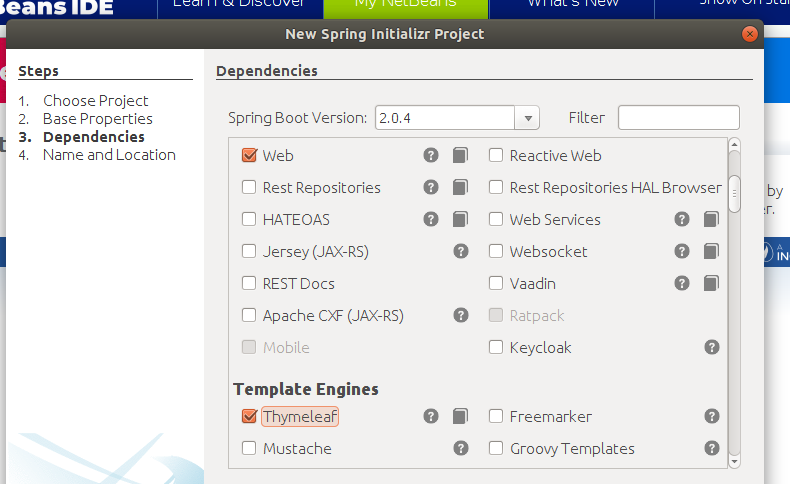Click the Filter text field
Viewport: 790px width, 484px height.
pyautogui.click(x=679, y=117)
